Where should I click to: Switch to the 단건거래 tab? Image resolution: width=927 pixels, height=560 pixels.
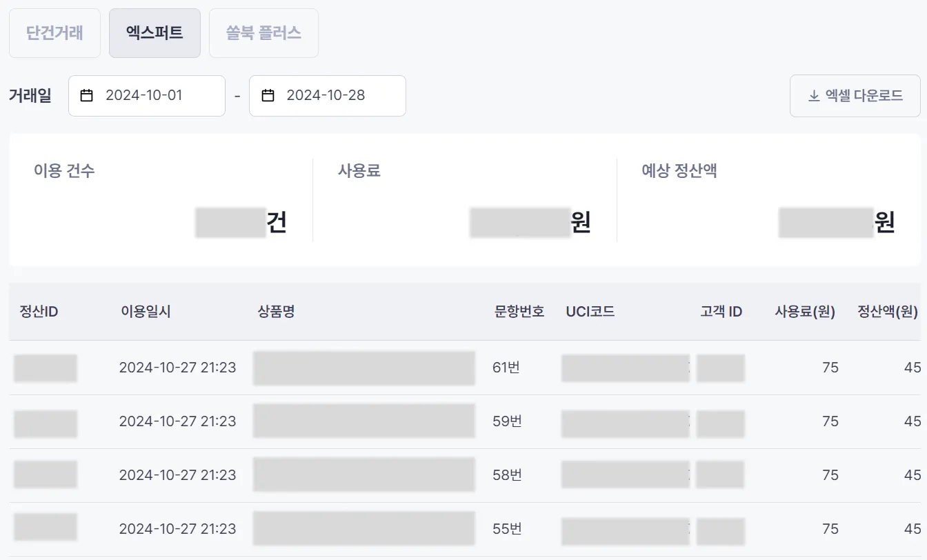tap(54, 33)
